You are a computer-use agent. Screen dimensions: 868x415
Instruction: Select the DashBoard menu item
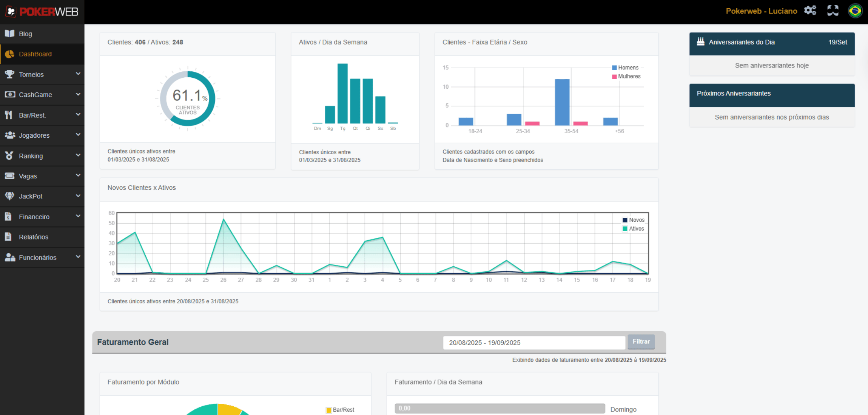point(35,54)
